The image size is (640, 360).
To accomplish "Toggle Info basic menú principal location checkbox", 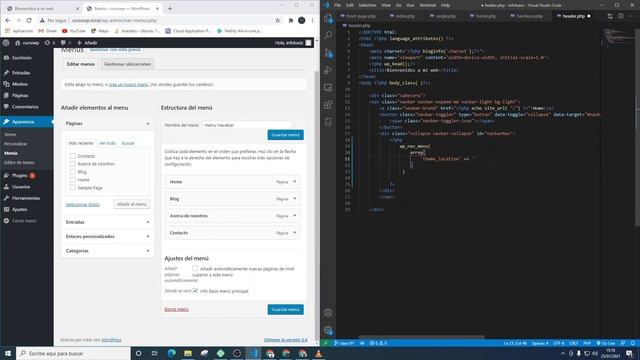I will [x=195, y=291].
